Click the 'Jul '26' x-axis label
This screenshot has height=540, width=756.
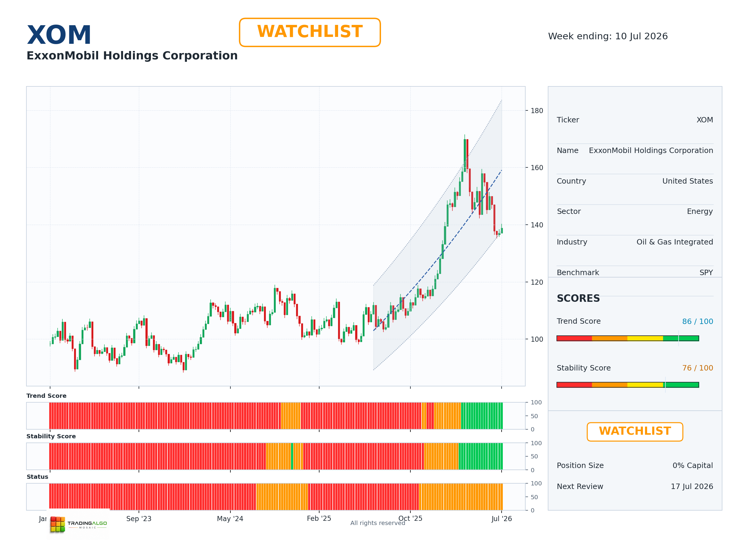click(501, 519)
